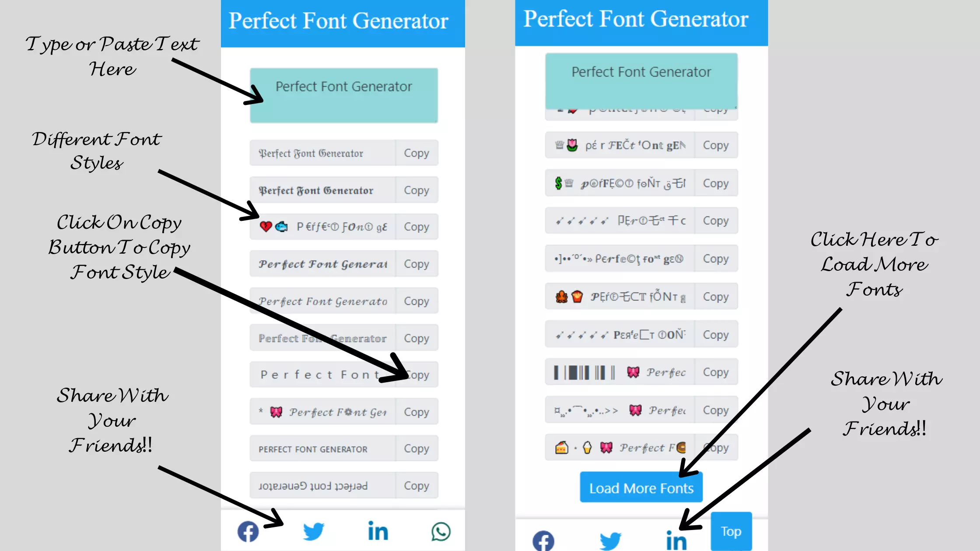Copy the spaced-out font style
This screenshot has width=980, height=551.
(x=416, y=375)
